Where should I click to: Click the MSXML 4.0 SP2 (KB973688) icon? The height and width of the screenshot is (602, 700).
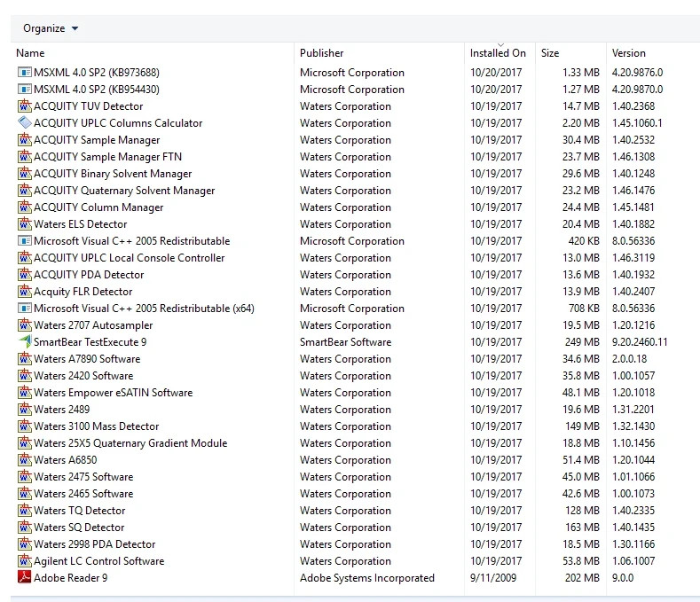coord(24,72)
